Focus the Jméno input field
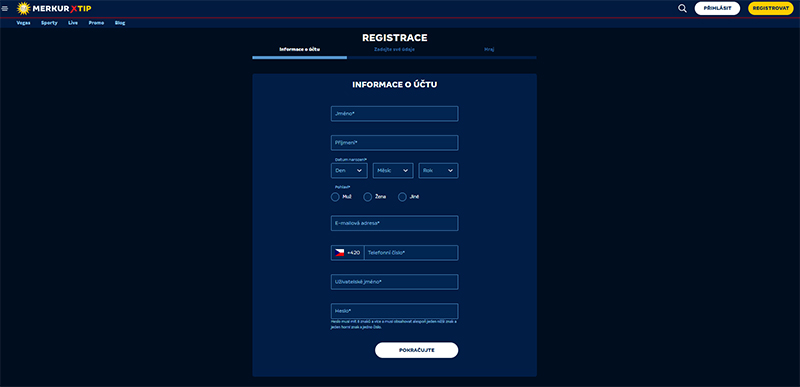The image size is (800, 387). [x=394, y=114]
